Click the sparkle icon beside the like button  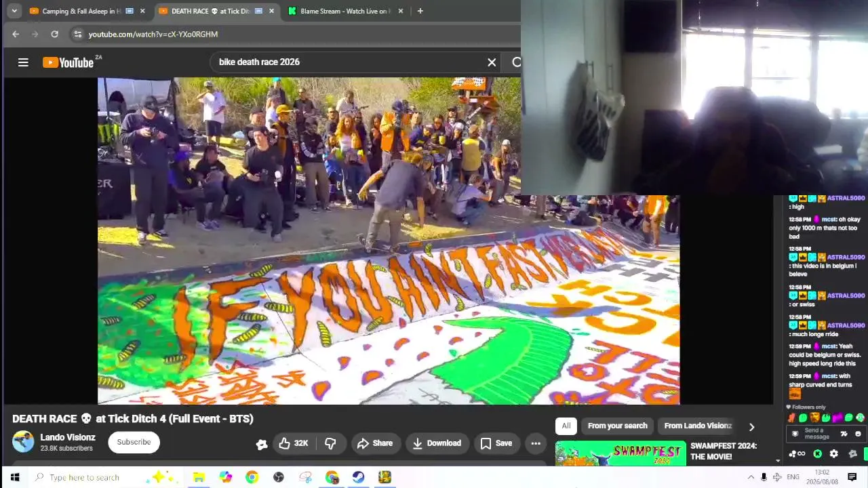click(262, 444)
